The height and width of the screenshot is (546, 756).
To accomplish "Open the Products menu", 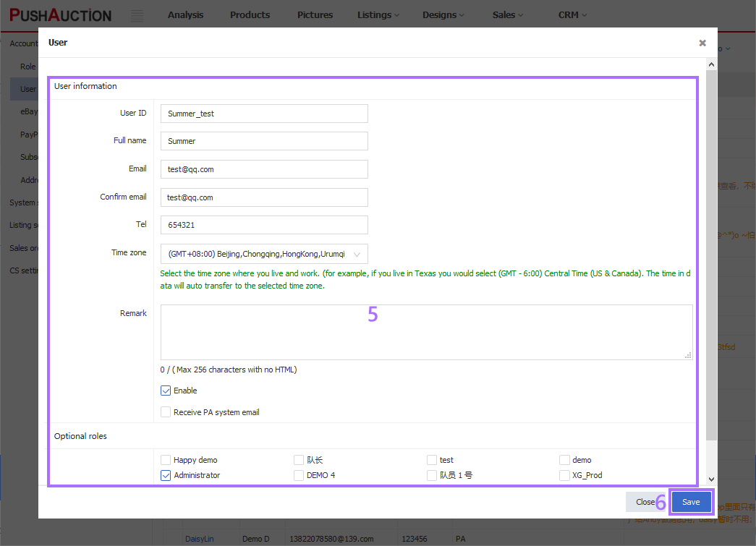I will coord(250,14).
